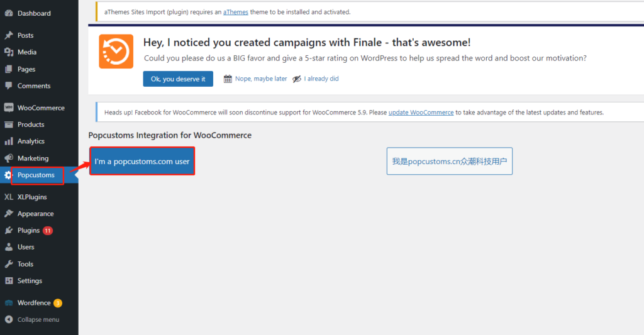This screenshot has height=335, width=644.
Task: Click "I'm a popcustoms.com user" button
Action: click(x=142, y=162)
